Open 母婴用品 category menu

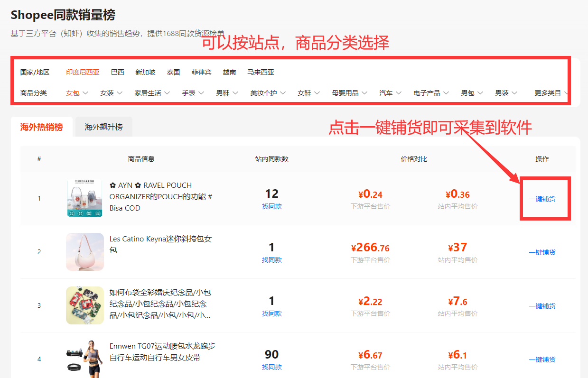pyautogui.click(x=350, y=93)
